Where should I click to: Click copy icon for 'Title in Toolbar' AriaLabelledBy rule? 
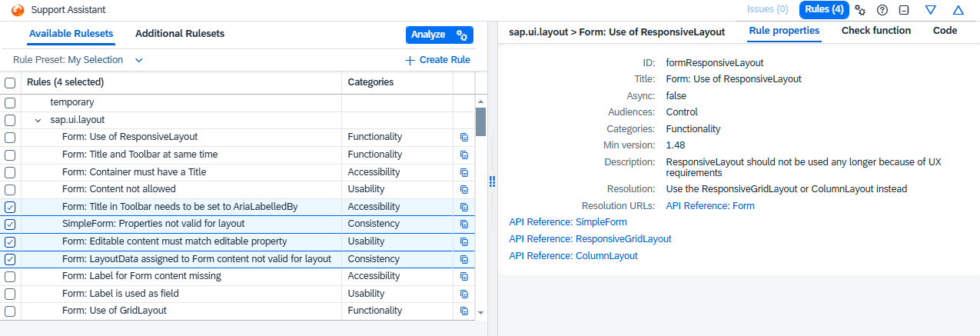(463, 207)
